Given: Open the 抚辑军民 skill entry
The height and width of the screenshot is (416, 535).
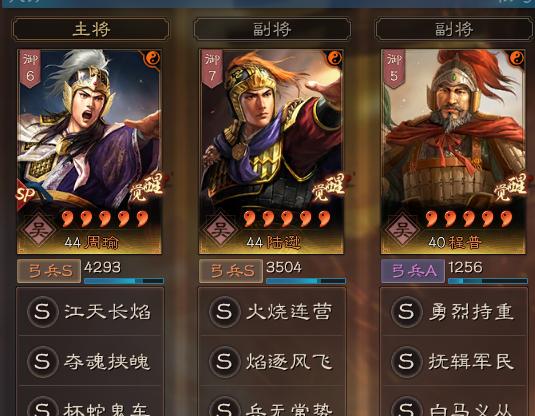Looking at the screenshot, I should (x=454, y=361).
